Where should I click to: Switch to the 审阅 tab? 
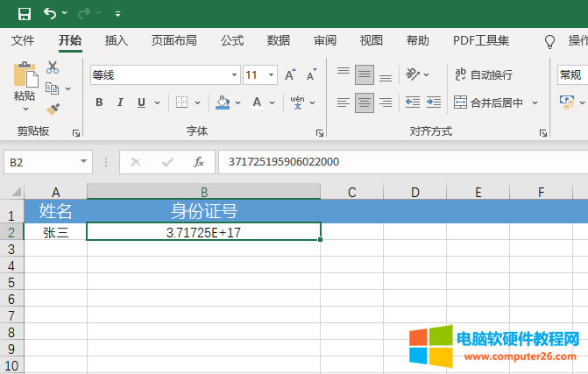(325, 40)
